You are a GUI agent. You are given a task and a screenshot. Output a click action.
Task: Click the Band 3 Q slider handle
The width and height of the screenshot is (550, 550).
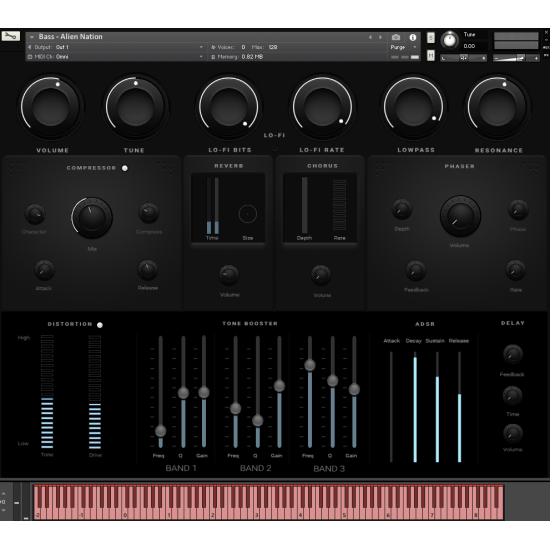click(x=333, y=381)
